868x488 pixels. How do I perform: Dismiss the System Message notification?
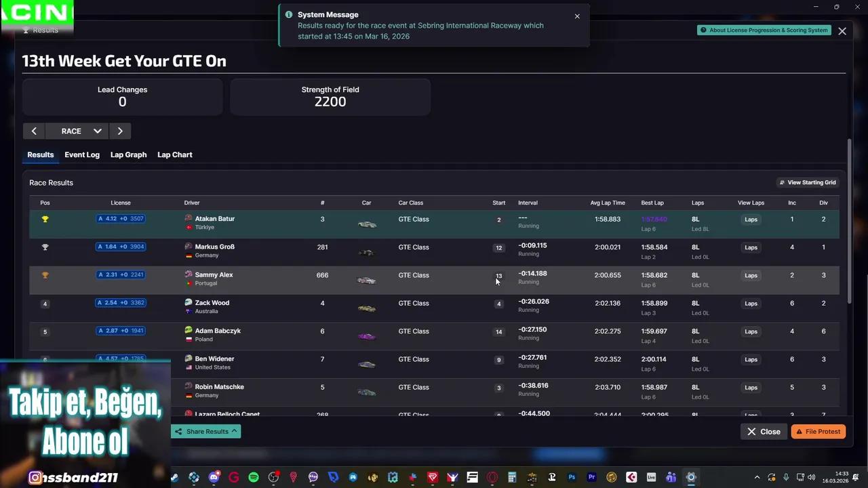coord(577,16)
